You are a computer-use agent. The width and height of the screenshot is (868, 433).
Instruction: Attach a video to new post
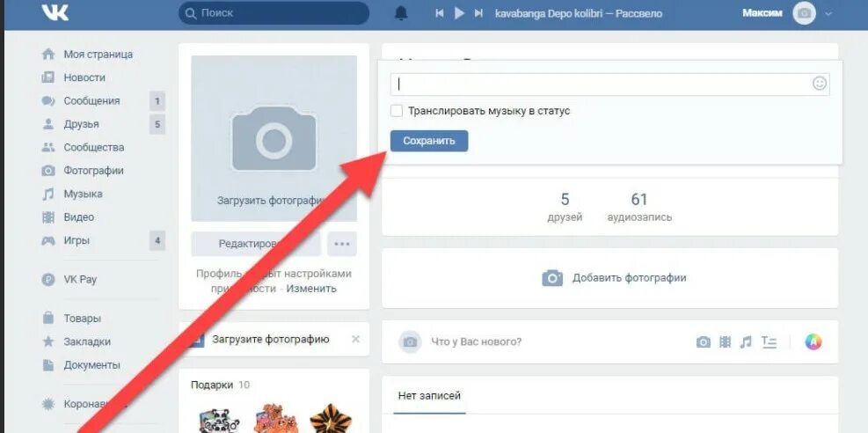point(726,342)
